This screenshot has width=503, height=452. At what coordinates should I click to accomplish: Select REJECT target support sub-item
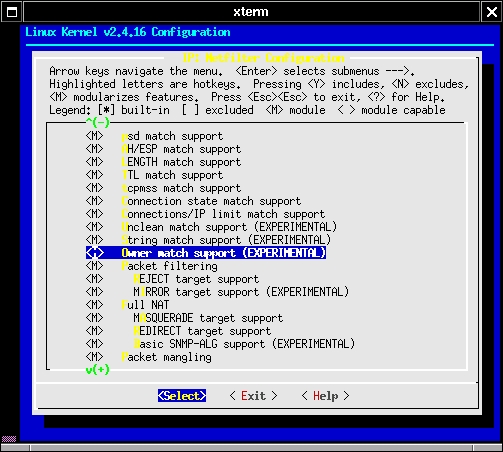pos(196,279)
